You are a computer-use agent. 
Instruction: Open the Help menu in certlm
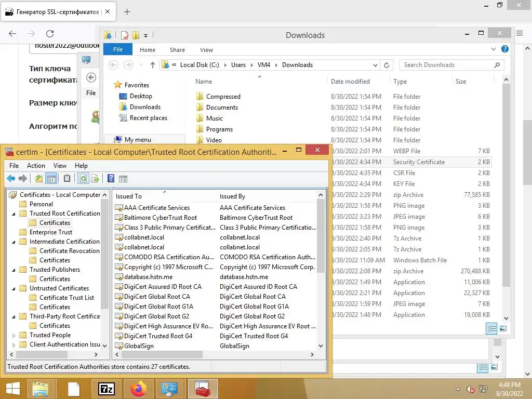click(x=81, y=166)
